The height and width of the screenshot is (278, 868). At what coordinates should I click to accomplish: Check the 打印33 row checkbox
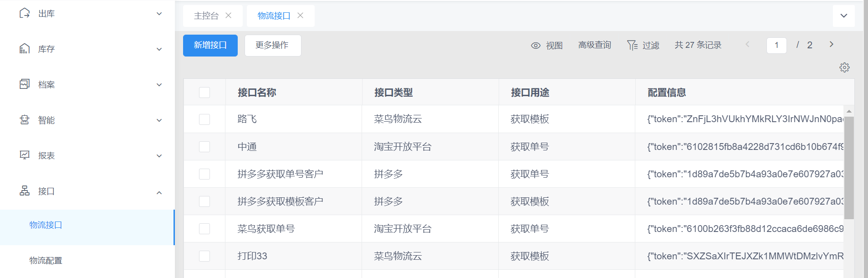coord(204,256)
